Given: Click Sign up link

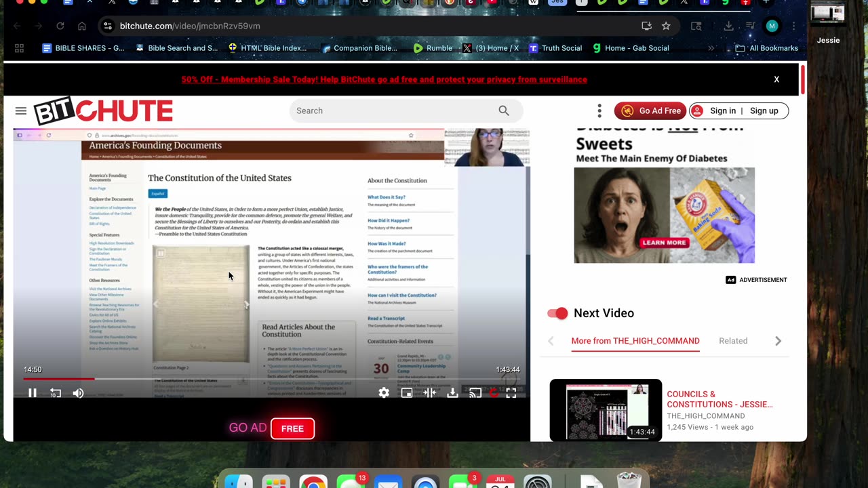Looking at the screenshot, I should click(x=764, y=111).
